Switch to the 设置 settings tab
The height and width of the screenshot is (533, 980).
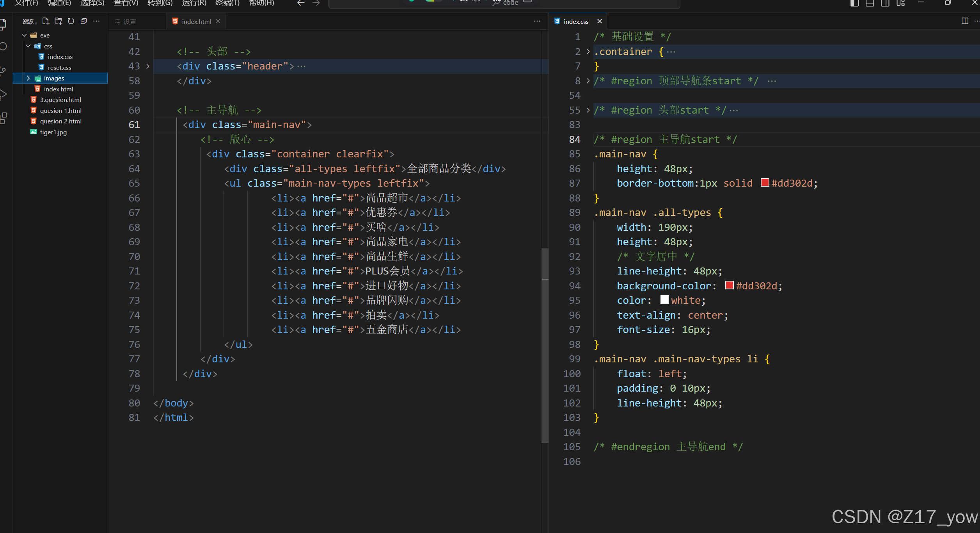coord(130,21)
